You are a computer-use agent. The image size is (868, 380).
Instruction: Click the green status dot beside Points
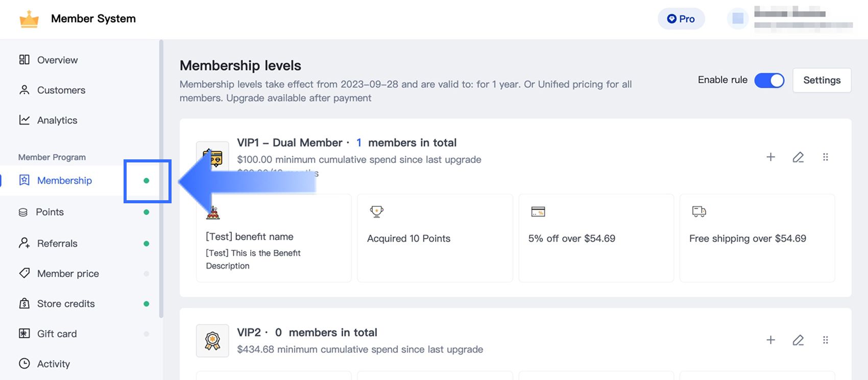(147, 212)
